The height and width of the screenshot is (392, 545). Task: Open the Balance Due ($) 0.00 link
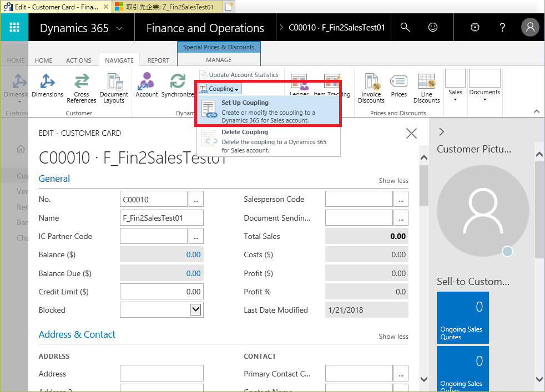click(193, 273)
